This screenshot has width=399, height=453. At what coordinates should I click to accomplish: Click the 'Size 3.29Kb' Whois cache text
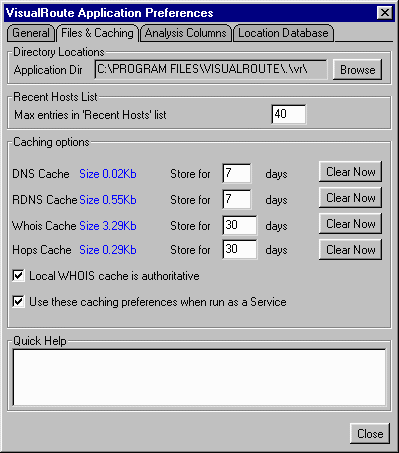coord(108,226)
